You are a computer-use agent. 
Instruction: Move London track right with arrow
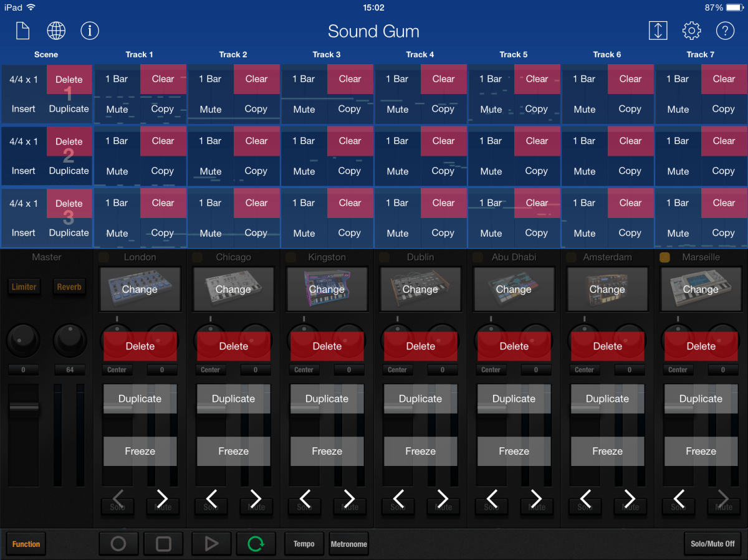click(162, 498)
